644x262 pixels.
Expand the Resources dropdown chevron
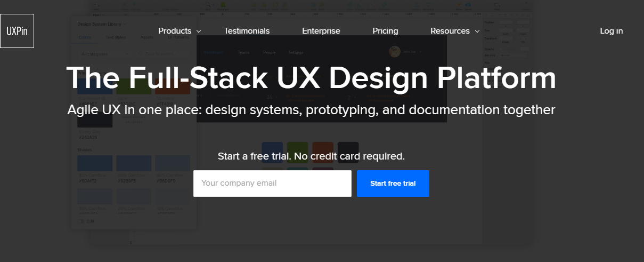(477, 31)
